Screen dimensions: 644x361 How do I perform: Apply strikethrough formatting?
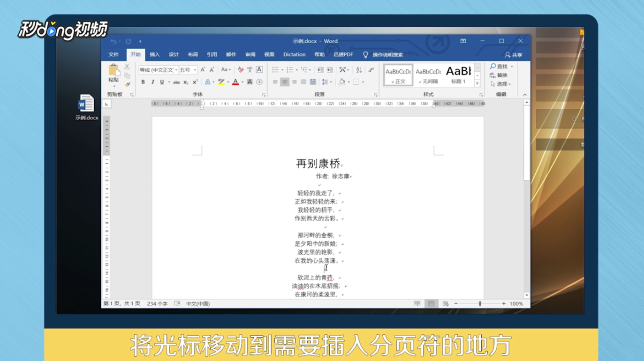click(176, 82)
